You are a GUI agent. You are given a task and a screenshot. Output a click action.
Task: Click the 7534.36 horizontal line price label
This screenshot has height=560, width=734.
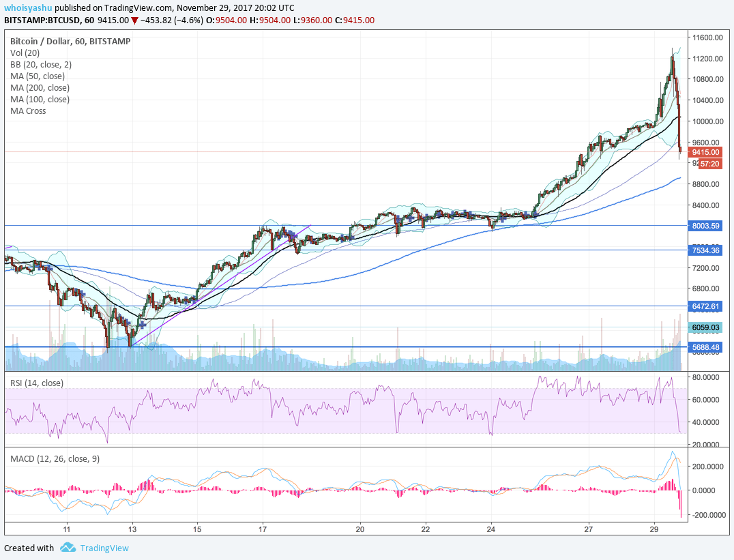[705, 250]
